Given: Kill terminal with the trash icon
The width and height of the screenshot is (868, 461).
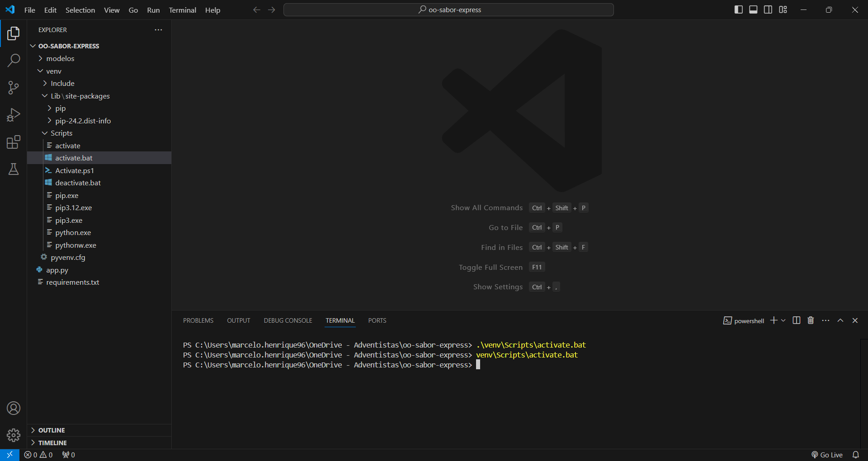Looking at the screenshot, I should coord(811,320).
